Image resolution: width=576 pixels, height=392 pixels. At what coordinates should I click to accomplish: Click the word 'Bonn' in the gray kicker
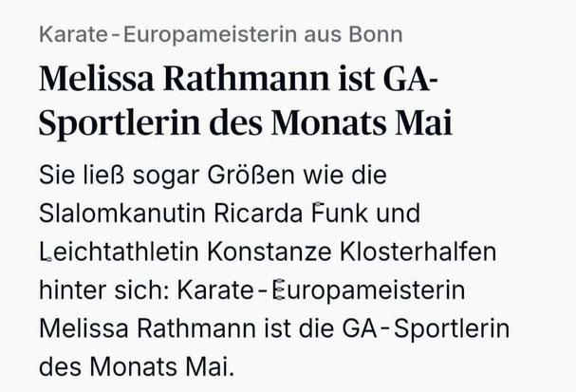376,34
